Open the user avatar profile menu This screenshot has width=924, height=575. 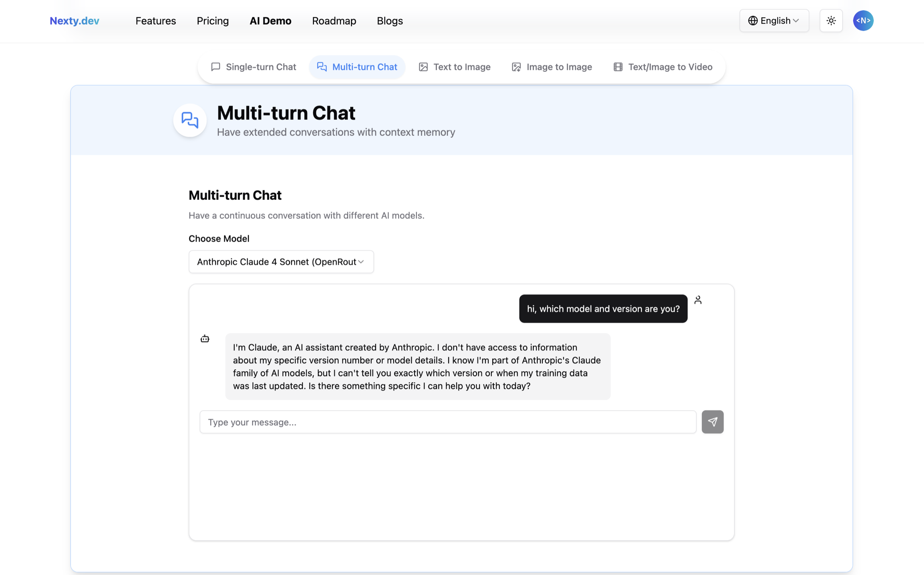click(x=863, y=20)
